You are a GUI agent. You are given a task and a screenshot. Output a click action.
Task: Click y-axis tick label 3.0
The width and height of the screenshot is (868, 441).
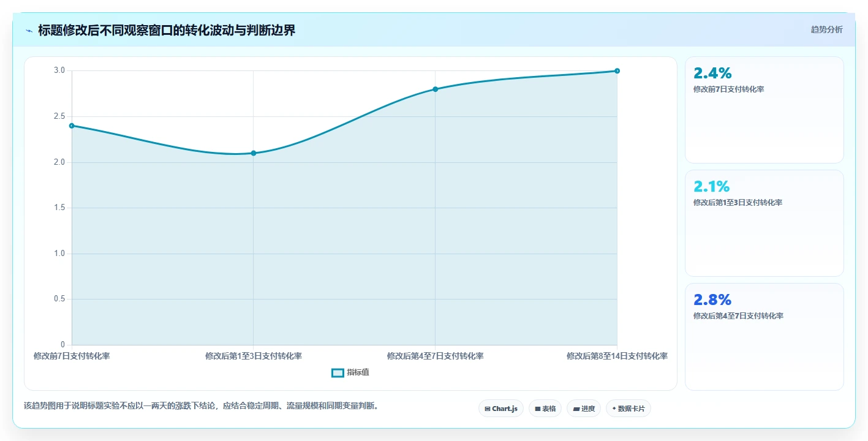59,71
